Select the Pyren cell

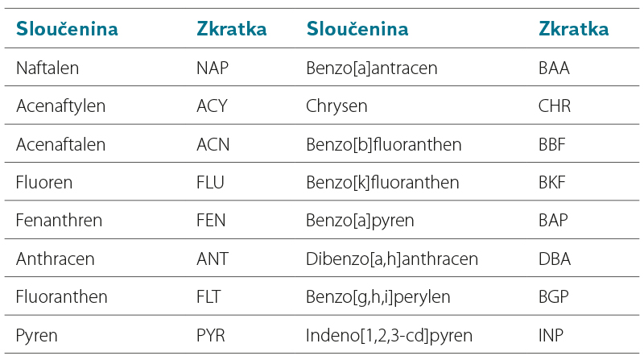[36, 335]
